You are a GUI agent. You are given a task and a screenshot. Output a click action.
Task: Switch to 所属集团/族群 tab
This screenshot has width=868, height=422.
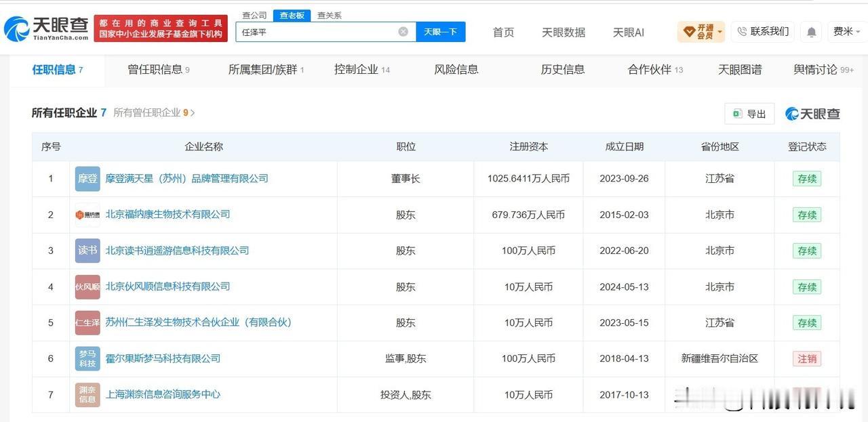point(267,69)
